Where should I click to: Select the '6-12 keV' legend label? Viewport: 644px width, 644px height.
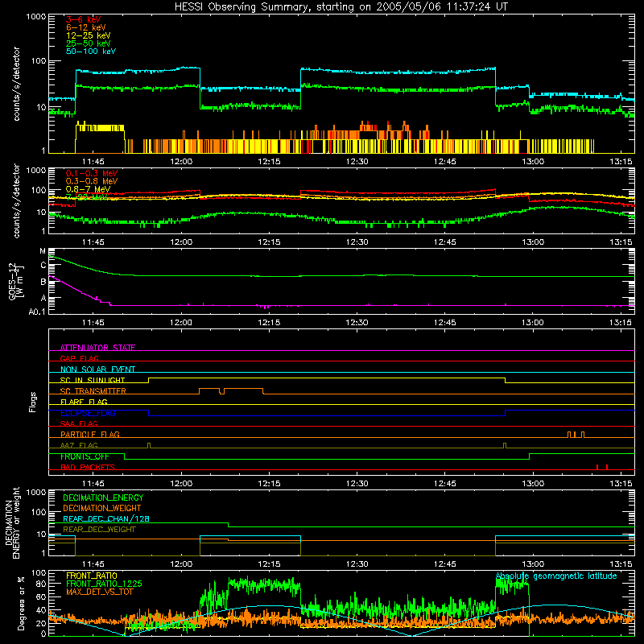[x=86, y=27]
